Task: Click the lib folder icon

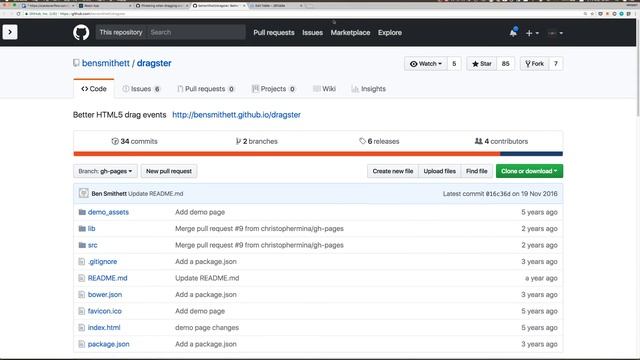Action: [x=82, y=229]
